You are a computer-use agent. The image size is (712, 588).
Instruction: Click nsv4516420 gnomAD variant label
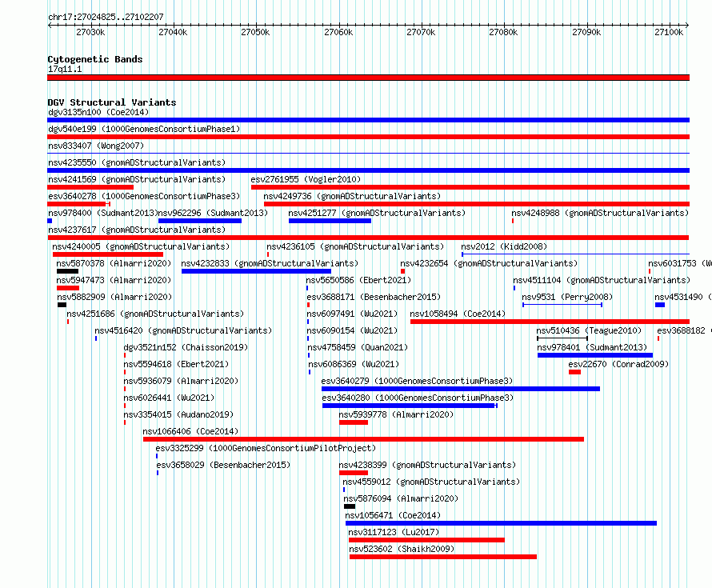[183, 330]
